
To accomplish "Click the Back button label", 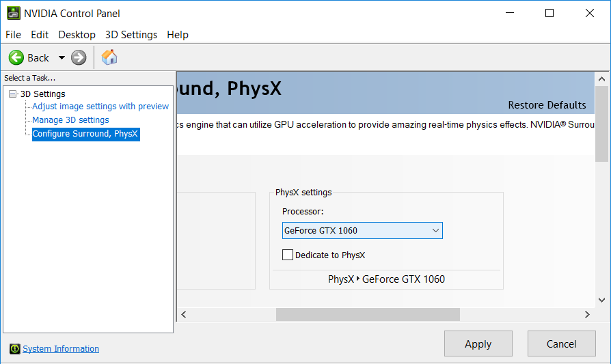I will pos(38,58).
